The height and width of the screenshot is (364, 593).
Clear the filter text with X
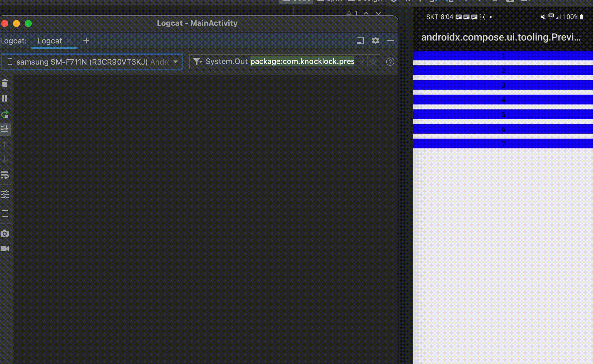click(362, 62)
